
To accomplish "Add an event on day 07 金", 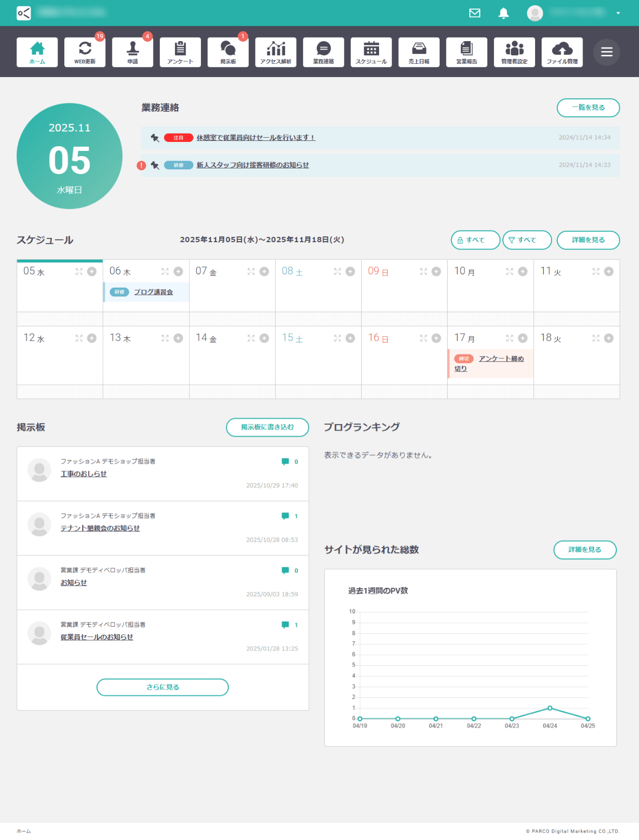I will click(264, 272).
